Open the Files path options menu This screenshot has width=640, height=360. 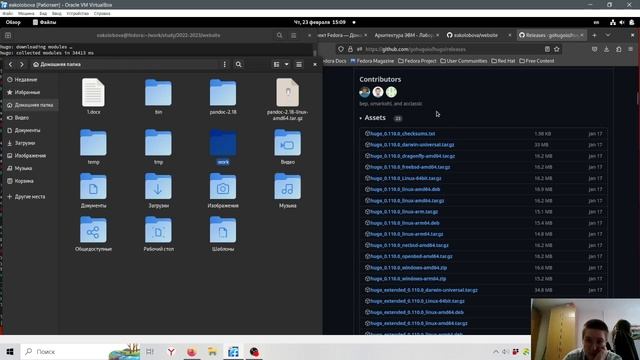point(224,64)
